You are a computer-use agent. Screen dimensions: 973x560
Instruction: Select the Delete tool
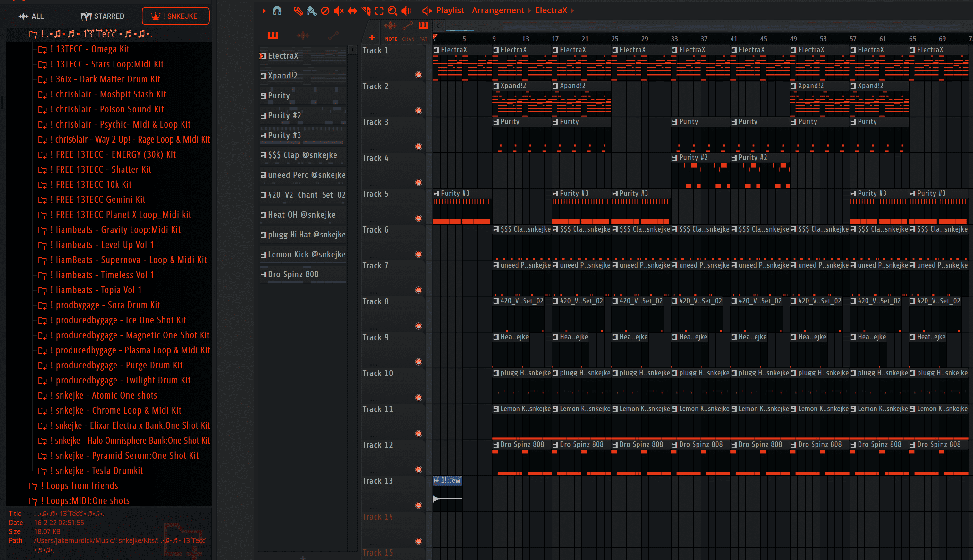click(325, 11)
